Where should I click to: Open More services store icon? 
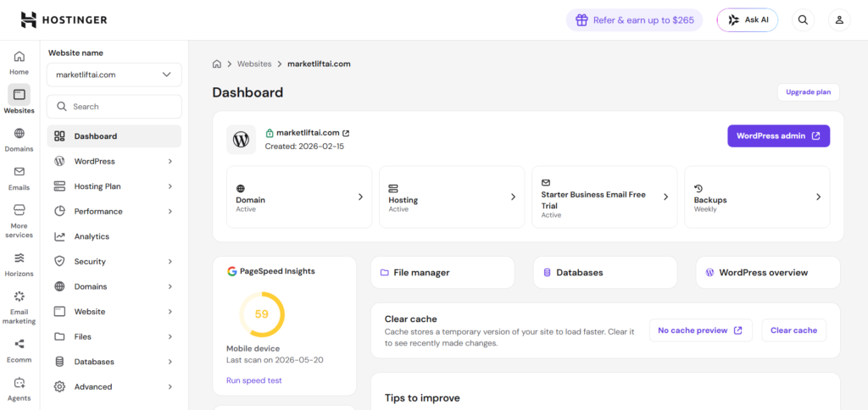tap(19, 210)
